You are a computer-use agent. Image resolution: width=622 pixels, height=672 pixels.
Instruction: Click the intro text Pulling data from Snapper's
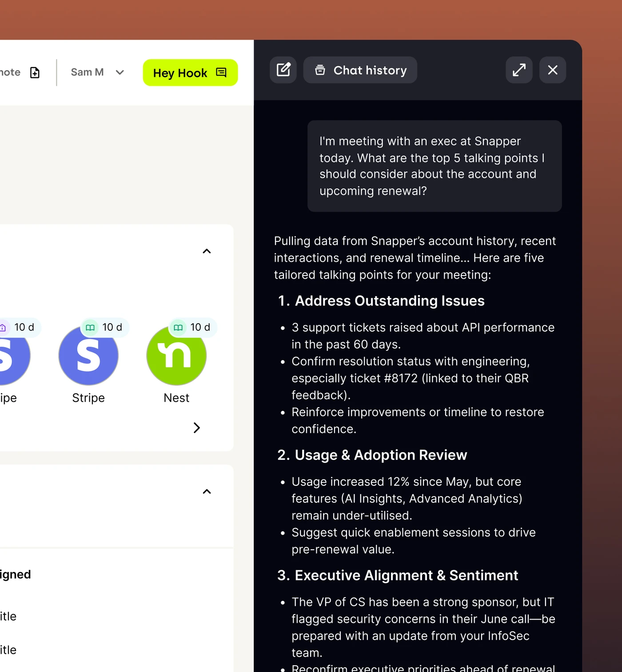(x=415, y=258)
